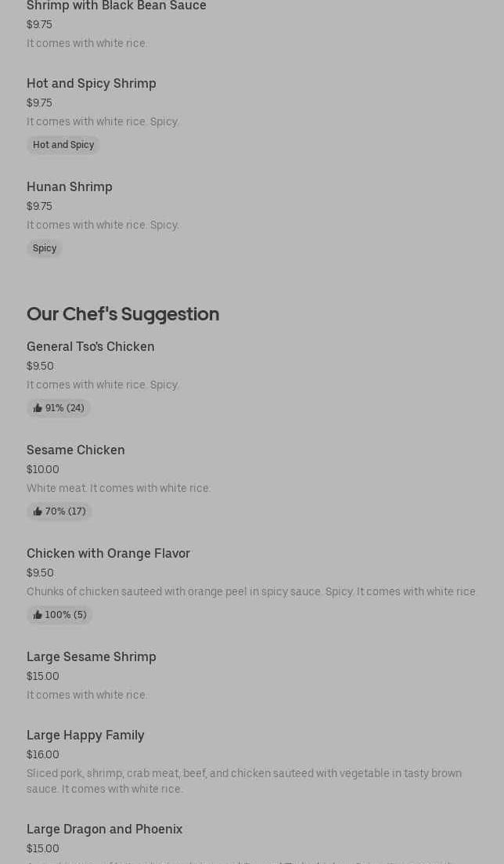
Task: Click the "Our Chef's Suggestion" section heading
Action: point(123,314)
